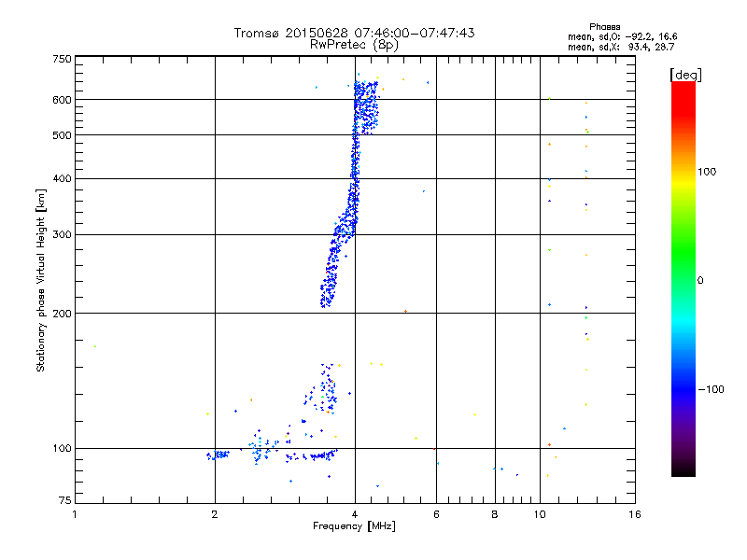
Task: Click the x-axis tick label '2'
Action: click(215, 514)
